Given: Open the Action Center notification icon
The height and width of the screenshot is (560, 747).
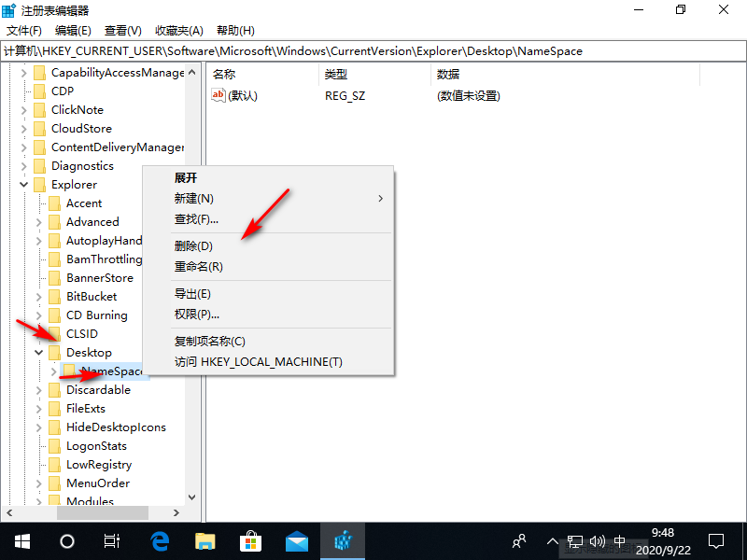Looking at the screenshot, I should coord(715,541).
